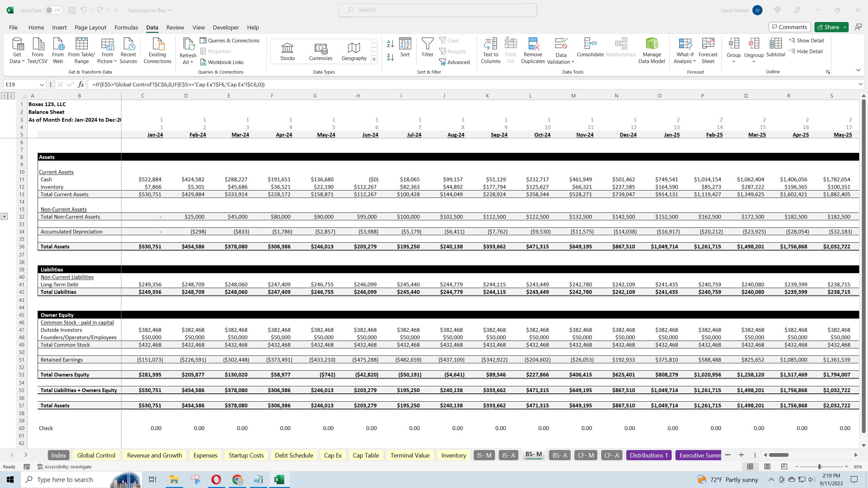Open Text to Columns
Screen dimensions: 868x488
click(490, 51)
